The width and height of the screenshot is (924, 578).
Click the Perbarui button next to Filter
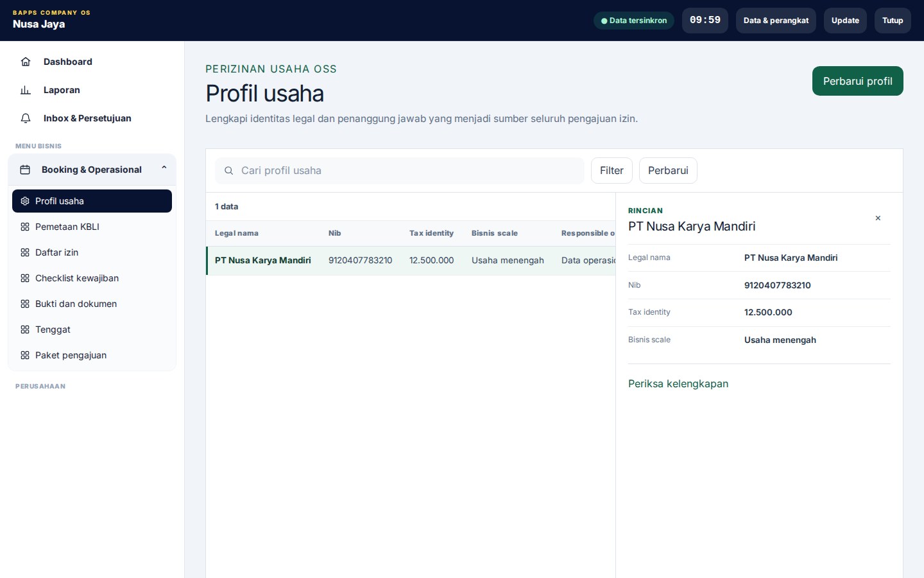tap(668, 171)
